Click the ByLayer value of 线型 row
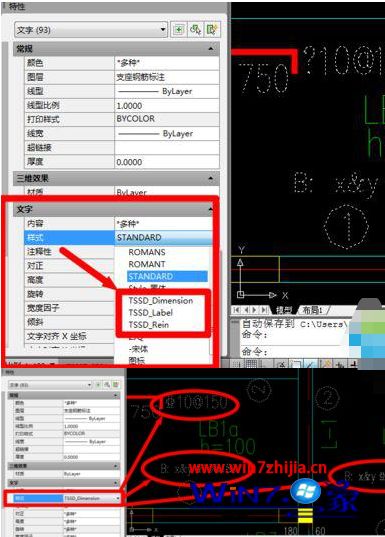 167,91
